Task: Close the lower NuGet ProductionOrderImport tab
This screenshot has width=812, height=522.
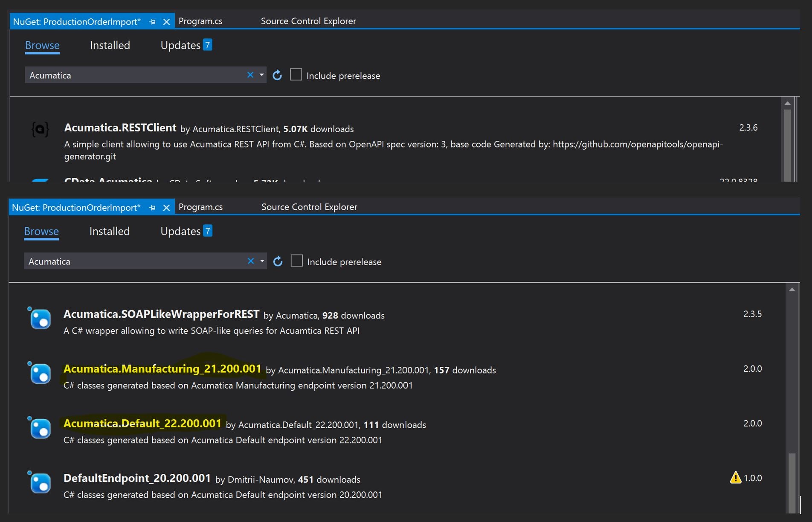Action: tap(167, 208)
